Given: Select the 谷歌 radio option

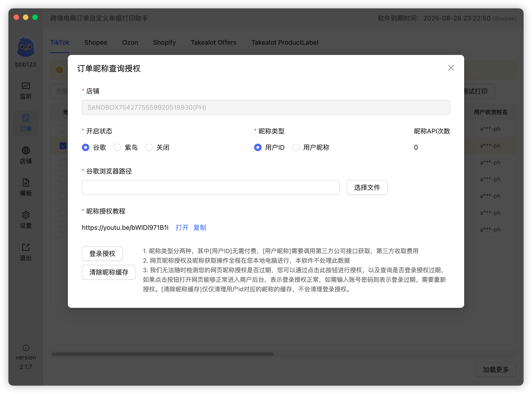Looking at the screenshot, I should 86,147.
